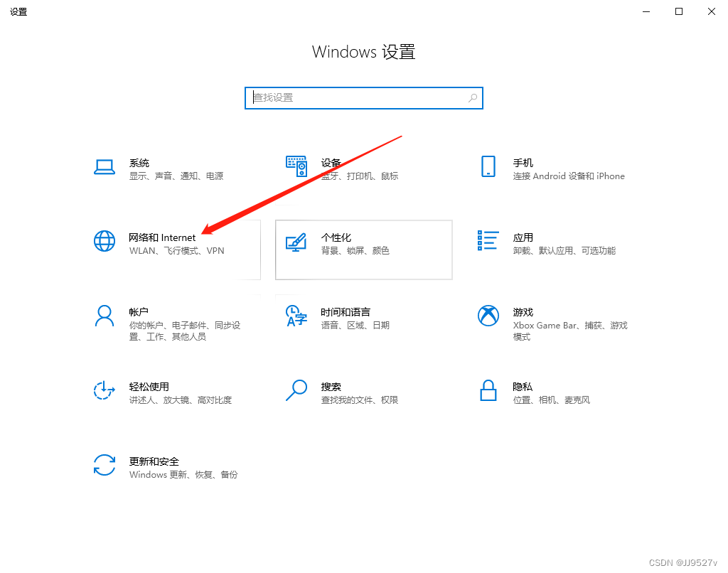The image size is (728, 573).
Task: Open the 系统 laptop icon
Action: pyautogui.click(x=105, y=167)
